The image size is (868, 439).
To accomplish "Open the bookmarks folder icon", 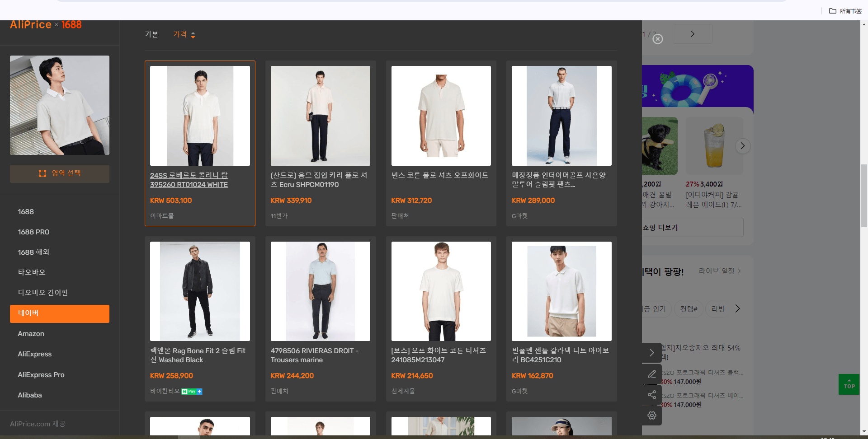I will (x=832, y=11).
